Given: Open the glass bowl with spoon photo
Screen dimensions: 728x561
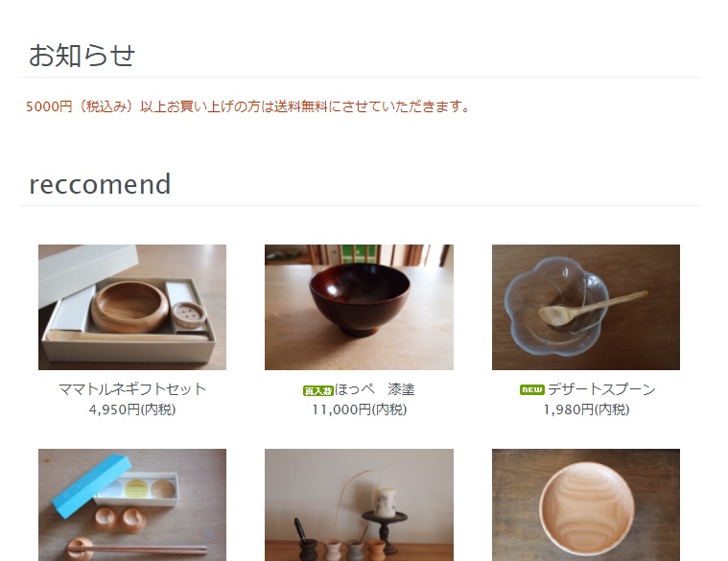Looking at the screenshot, I should click(x=586, y=307).
